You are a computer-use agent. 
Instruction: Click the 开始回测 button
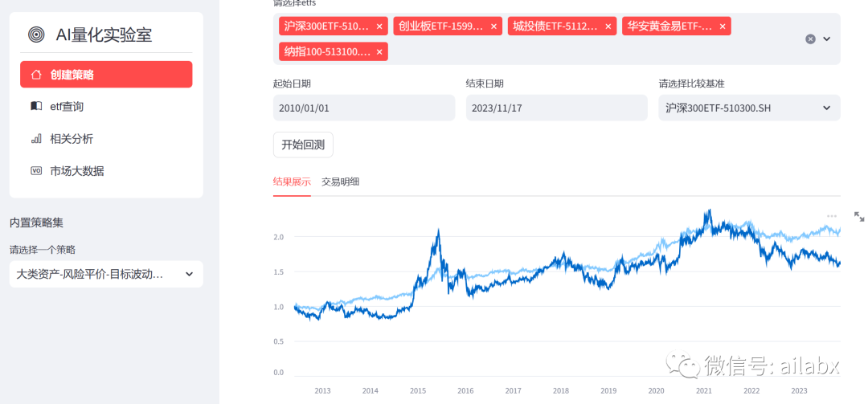pyautogui.click(x=303, y=145)
